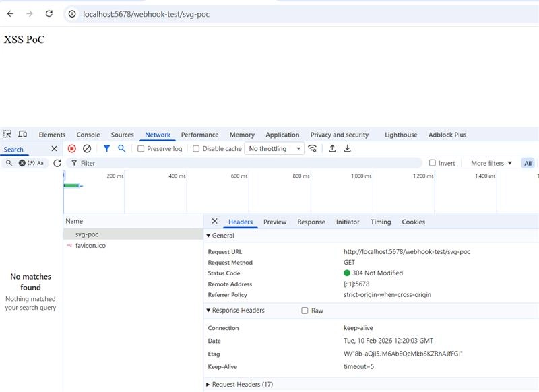Refresh the search results

(57, 163)
